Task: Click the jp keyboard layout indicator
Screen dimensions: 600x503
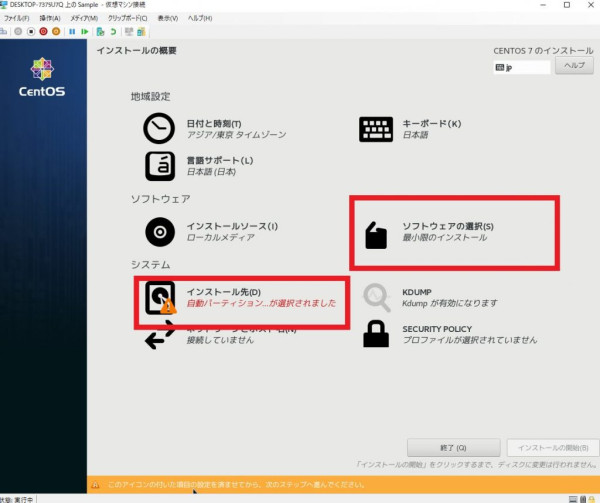Action: pyautogui.click(x=521, y=67)
